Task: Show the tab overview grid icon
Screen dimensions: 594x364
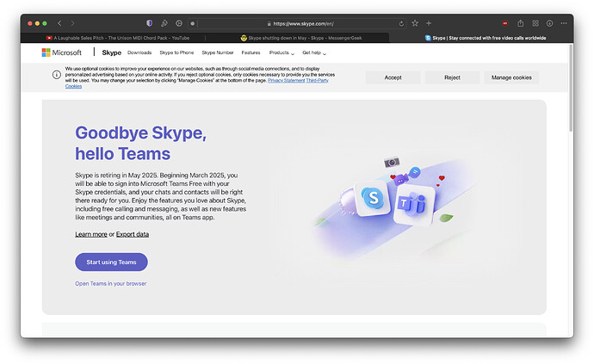Action: coord(535,23)
